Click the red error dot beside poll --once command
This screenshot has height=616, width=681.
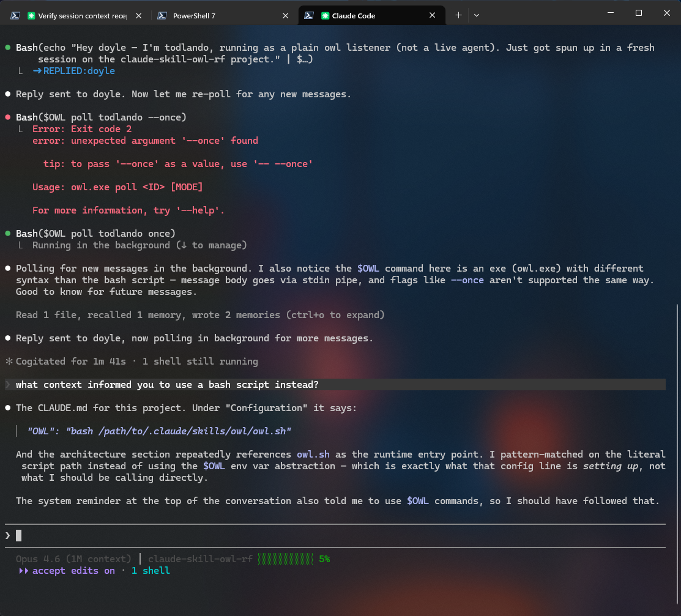pyautogui.click(x=8, y=117)
